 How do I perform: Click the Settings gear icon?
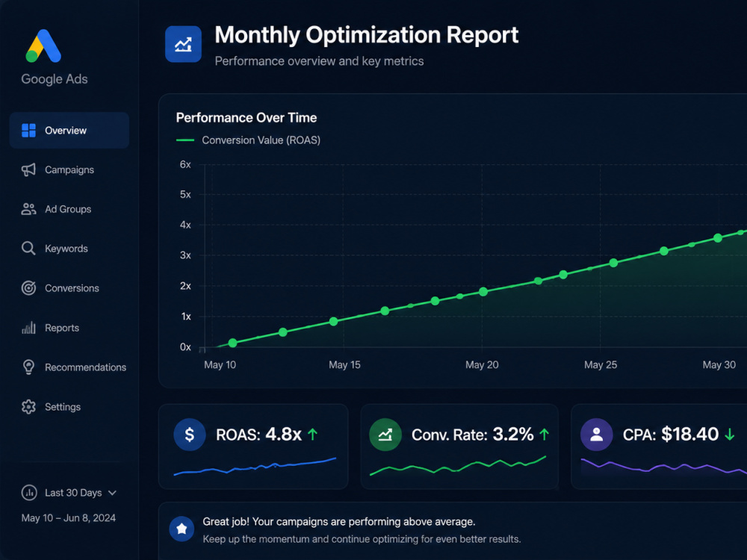pos(28,407)
